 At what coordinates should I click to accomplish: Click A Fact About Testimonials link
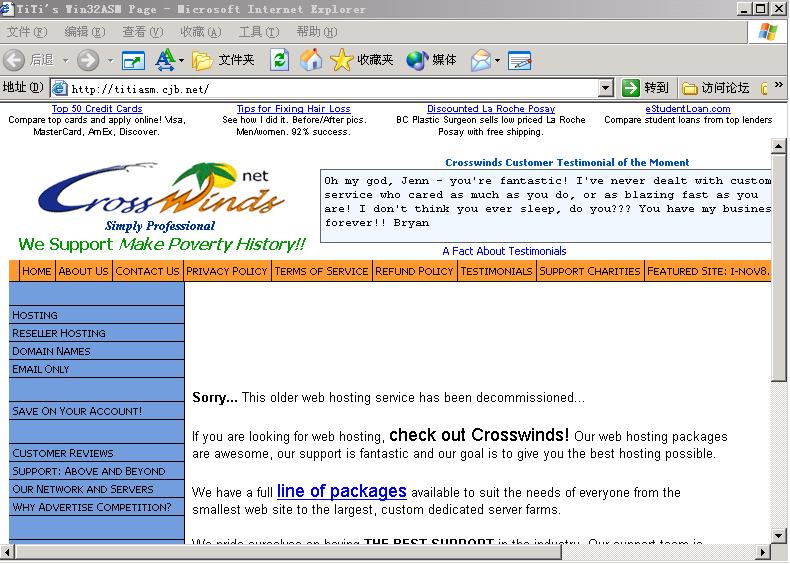click(x=504, y=251)
